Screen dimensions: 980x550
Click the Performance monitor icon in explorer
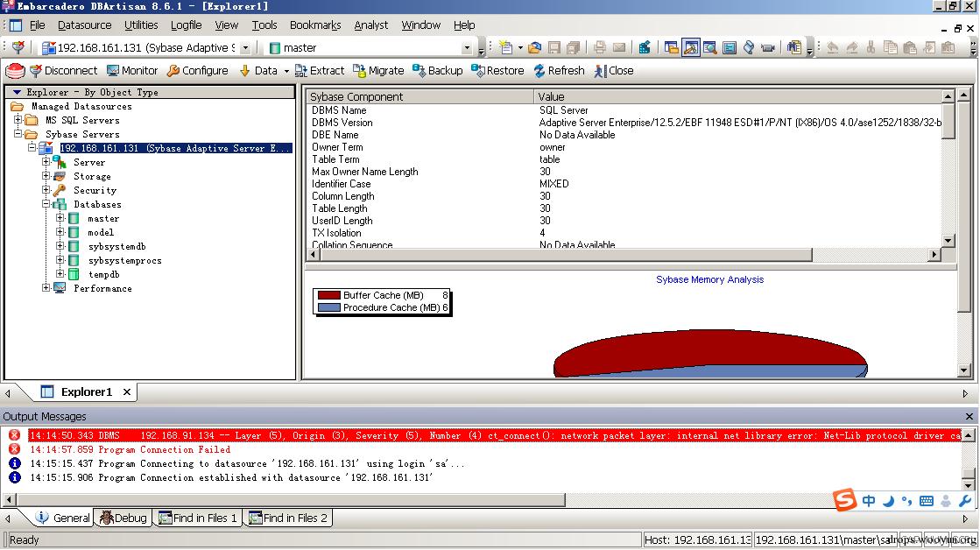pos(60,288)
